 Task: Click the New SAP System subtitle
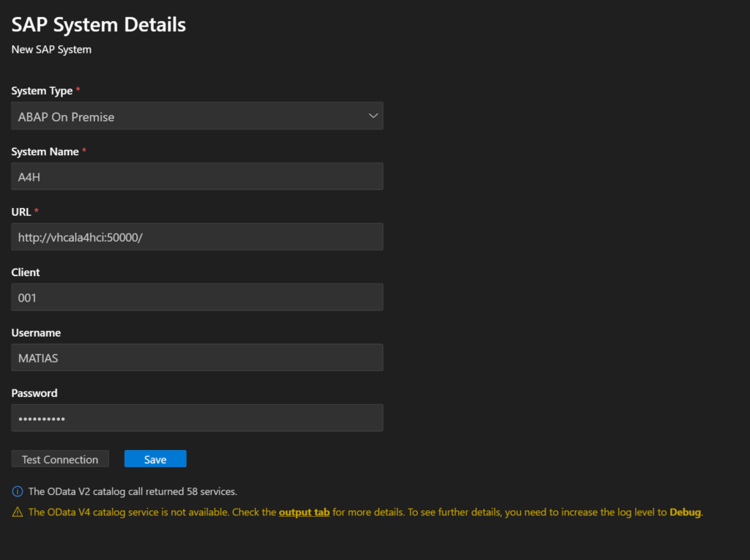(x=51, y=50)
